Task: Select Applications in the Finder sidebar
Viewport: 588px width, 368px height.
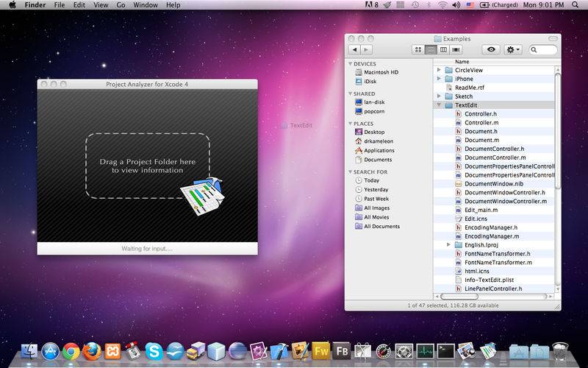Action: pyautogui.click(x=379, y=150)
